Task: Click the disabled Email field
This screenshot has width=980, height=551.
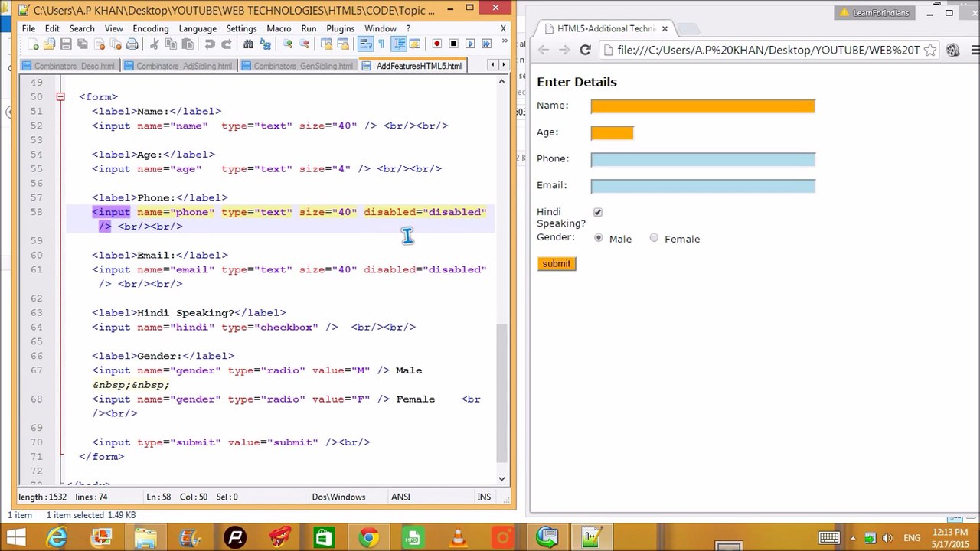Action: click(703, 186)
